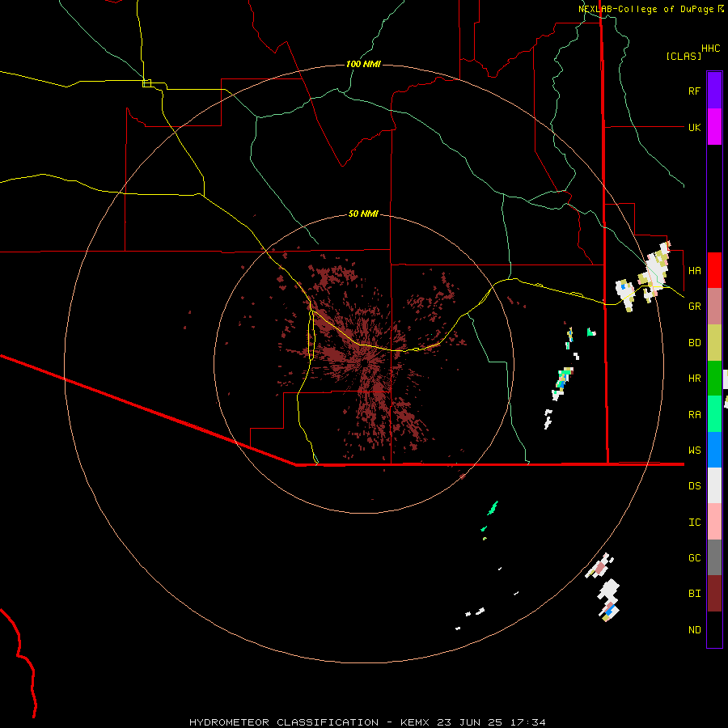The height and width of the screenshot is (728, 728).
Task: Click the HHC product code label
Action: (x=710, y=48)
